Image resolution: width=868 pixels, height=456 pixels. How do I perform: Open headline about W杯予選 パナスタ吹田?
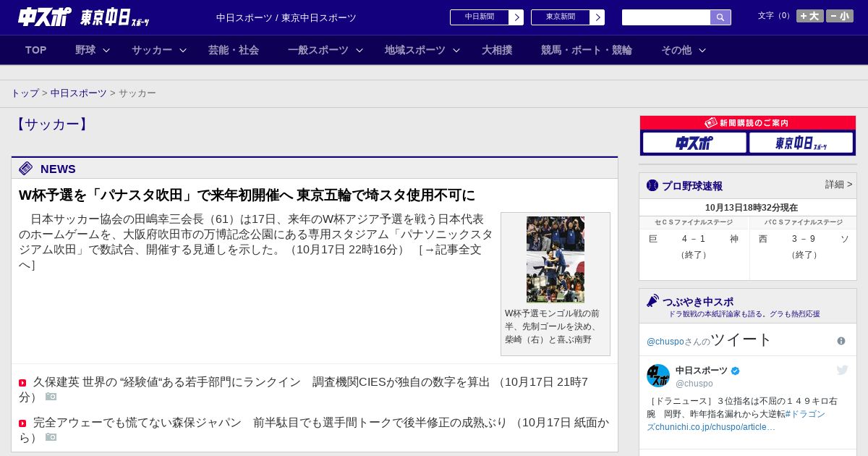247,195
